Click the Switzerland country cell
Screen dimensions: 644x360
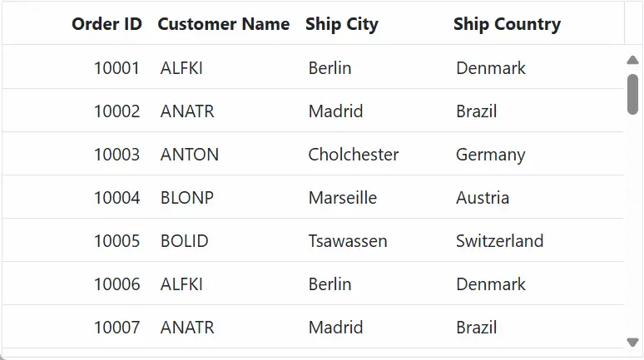tap(499, 241)
